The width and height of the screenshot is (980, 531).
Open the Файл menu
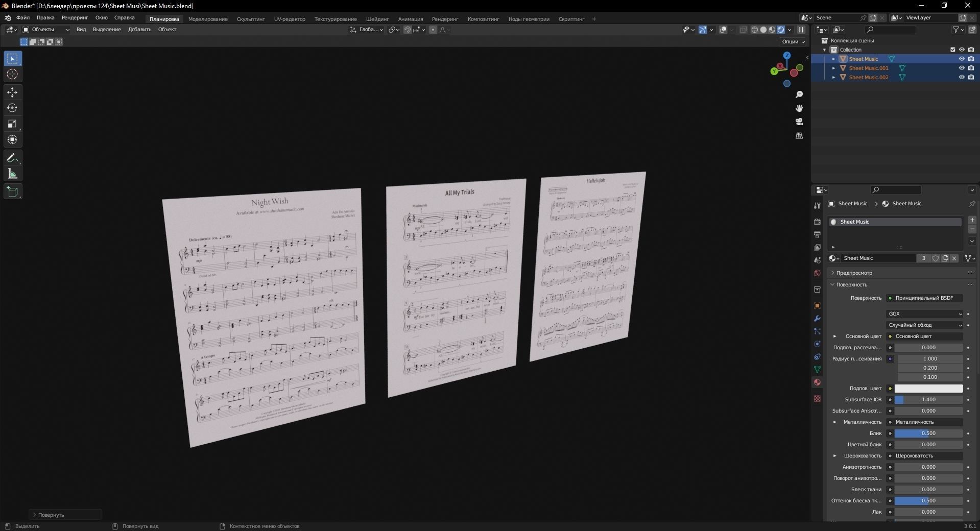point(23,18)
